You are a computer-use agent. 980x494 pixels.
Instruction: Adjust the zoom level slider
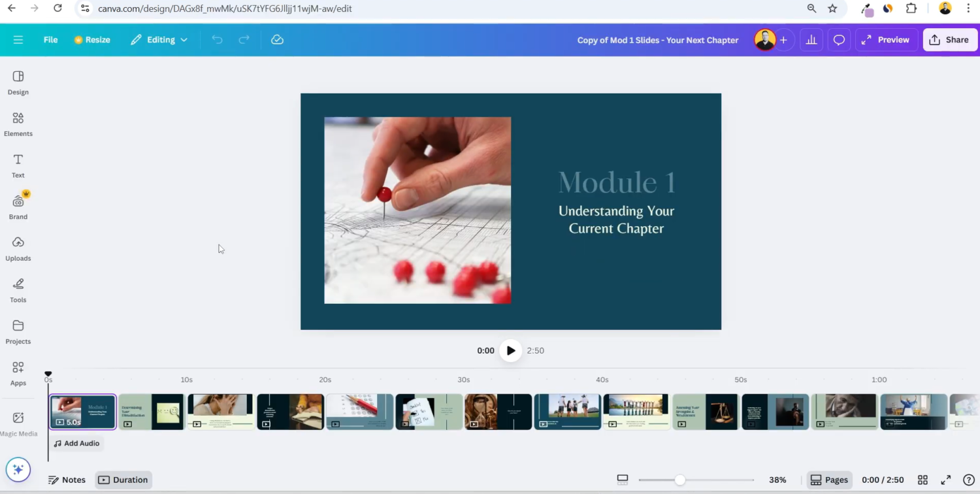tap(679, 480)
